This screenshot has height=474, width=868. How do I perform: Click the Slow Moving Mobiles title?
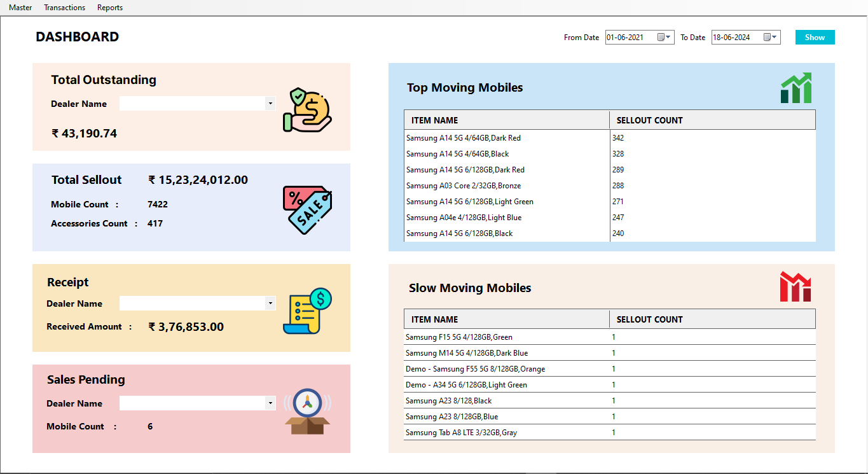(470, 288)
